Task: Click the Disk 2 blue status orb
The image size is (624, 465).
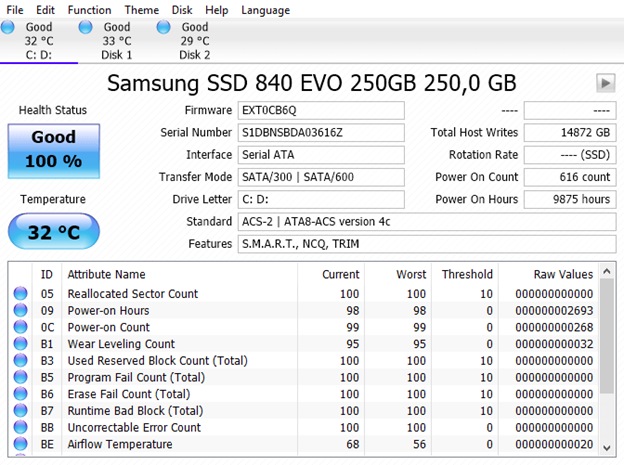Action: click(164, 27)
